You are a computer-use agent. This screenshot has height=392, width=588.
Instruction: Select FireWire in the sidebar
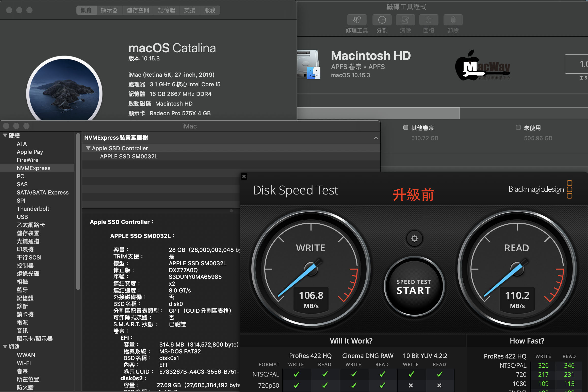coord(37,160)
